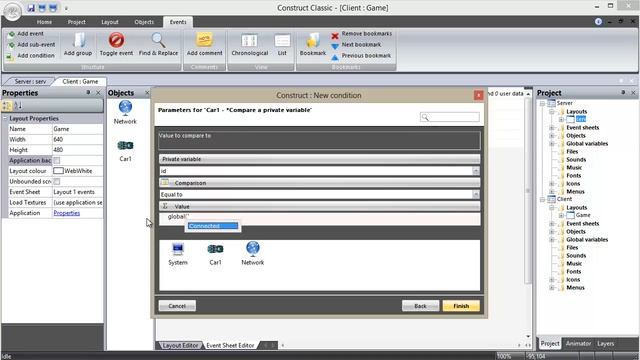This screenshot has width=640, height=360.
Task: Go to Previous bookmark arrow
Action: click(x=335, y=57)
